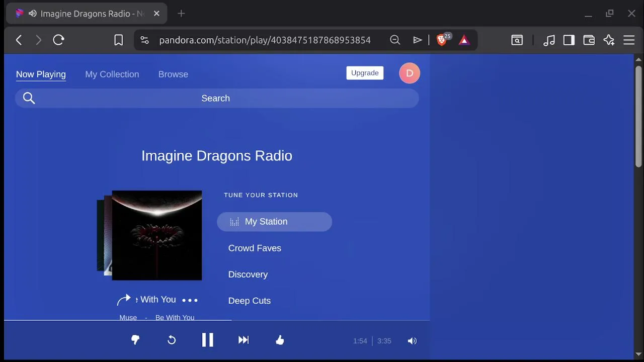
Task: Reload the Pandora page
Action: pos(58,40)
